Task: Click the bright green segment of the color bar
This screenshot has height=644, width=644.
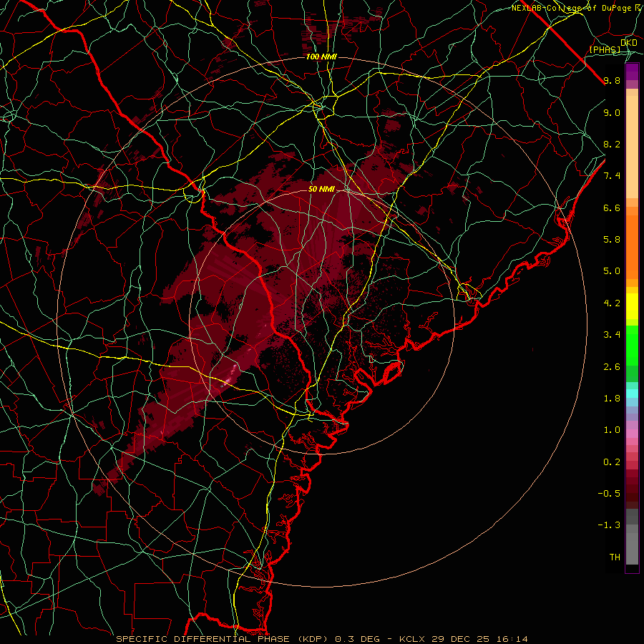Action: tap(632, 345)
